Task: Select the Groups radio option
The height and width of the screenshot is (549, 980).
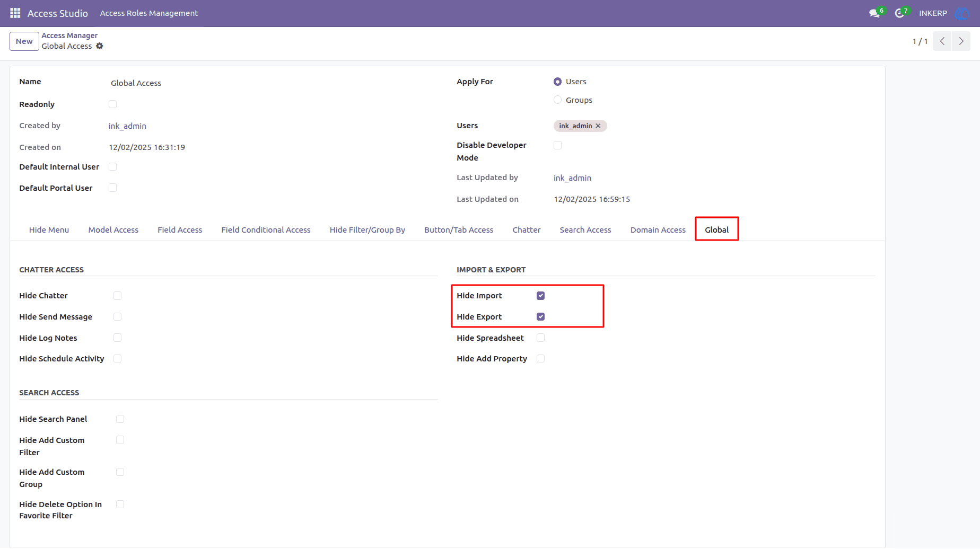Action: tap(557, 100)
